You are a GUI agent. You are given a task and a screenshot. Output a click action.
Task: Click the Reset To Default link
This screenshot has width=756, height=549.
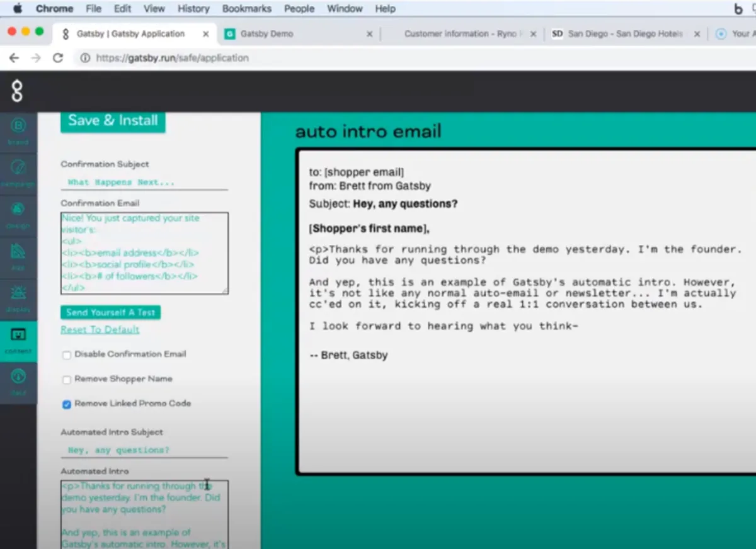(x=100, y=330)
